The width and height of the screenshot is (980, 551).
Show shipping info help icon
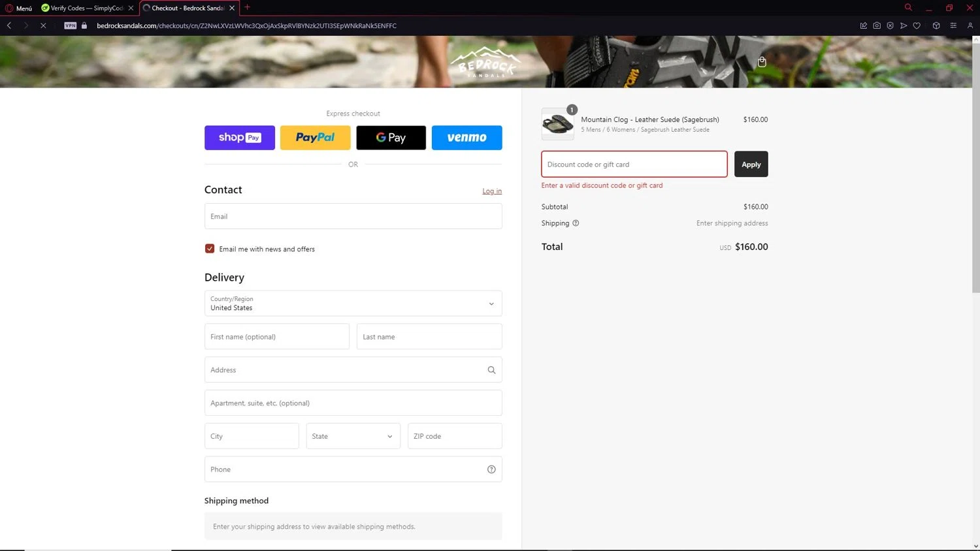(x=576, y=223)
